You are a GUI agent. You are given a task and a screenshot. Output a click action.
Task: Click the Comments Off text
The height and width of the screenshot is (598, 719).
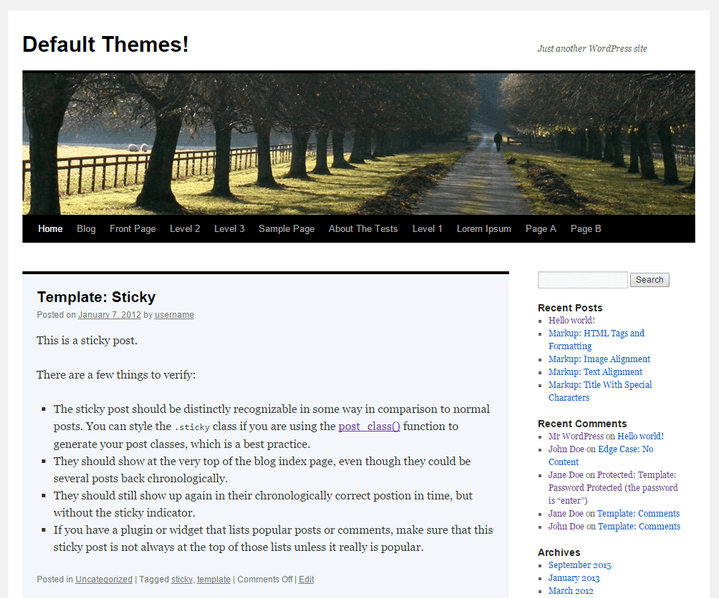[x=265, y=580]
